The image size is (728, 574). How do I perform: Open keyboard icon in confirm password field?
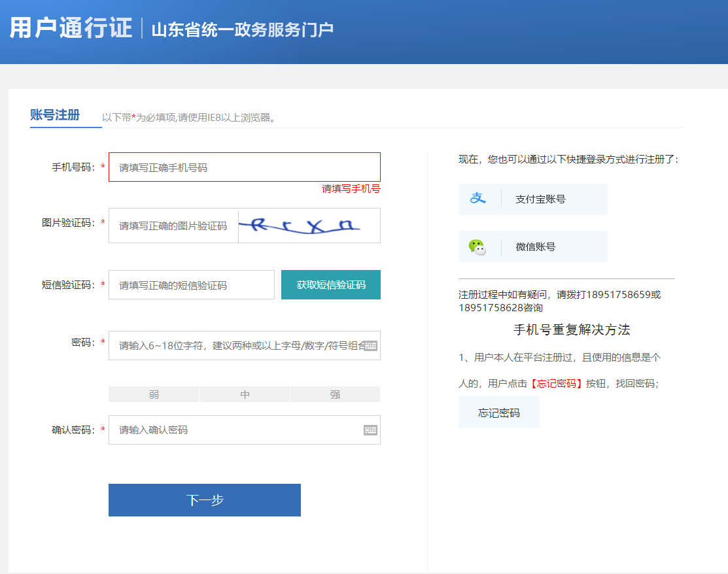pyautogui.click(x=370, y=430)
